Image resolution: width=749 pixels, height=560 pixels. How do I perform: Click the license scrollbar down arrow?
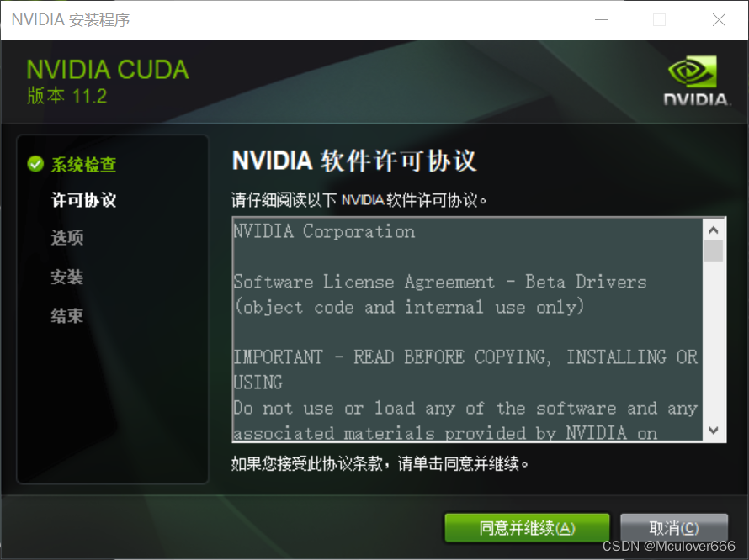(714, 431)
